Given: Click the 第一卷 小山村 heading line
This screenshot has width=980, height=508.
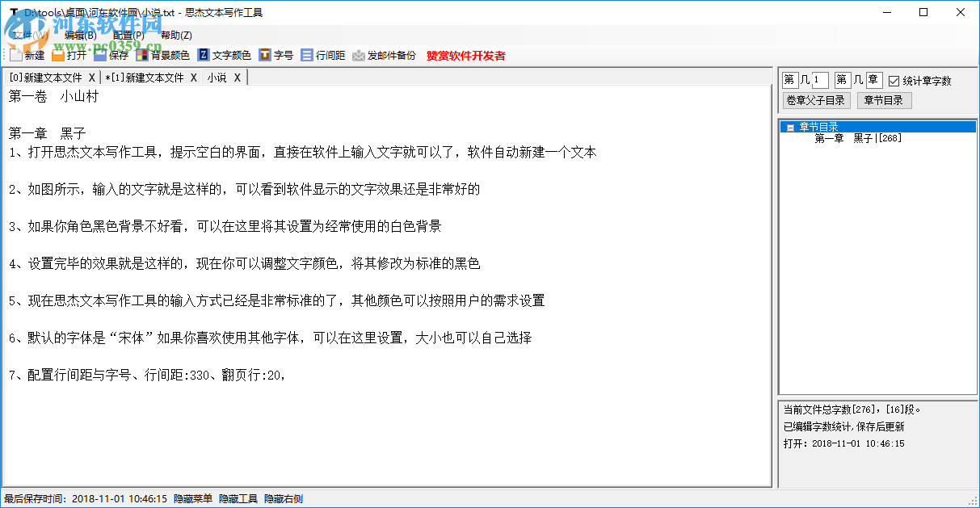Looking at the screenshot, I should pyautogui.click(x=53, y=96).
